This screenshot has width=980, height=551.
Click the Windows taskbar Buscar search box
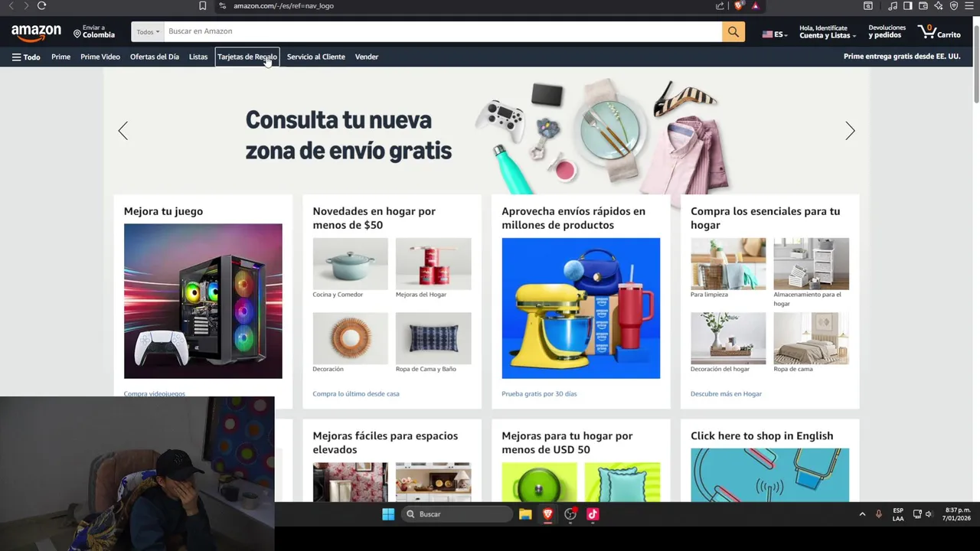click(458, 514)
